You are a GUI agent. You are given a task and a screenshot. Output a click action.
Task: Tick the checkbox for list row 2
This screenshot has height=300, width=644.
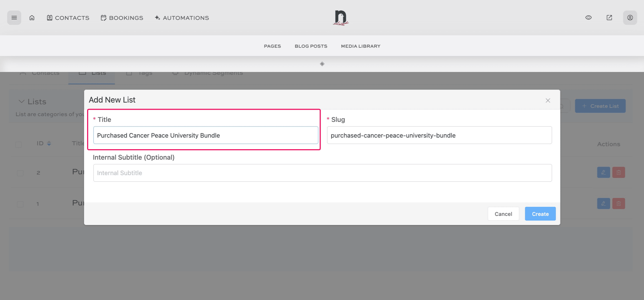20,173
